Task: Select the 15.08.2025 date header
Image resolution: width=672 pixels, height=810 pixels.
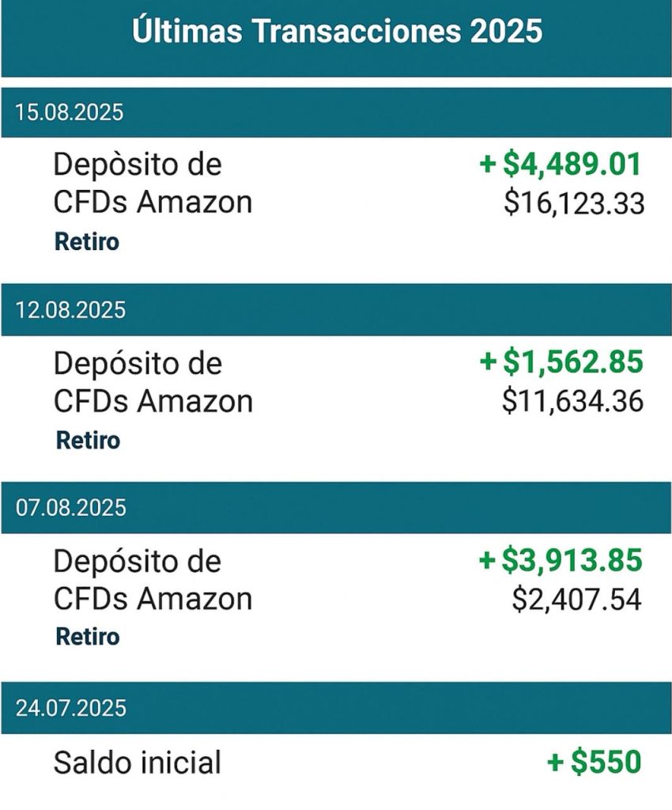Action: (70, 112)
